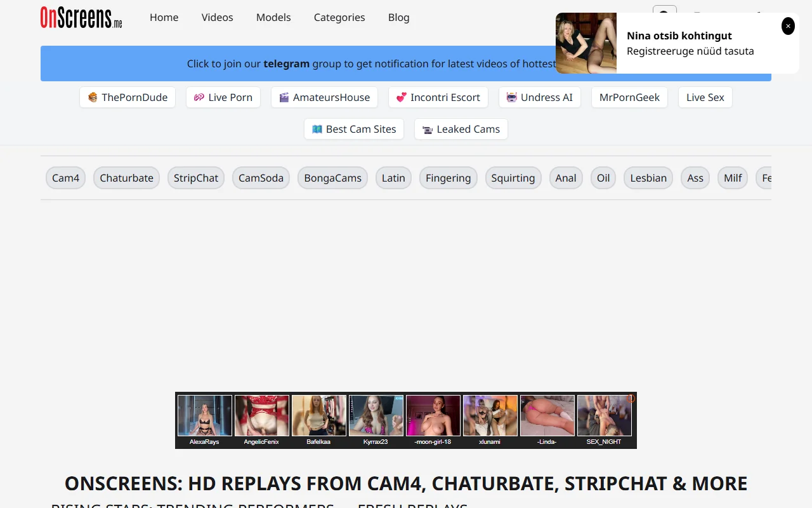
Task: Join the telegram group via the banner
Action: (286, 63)
